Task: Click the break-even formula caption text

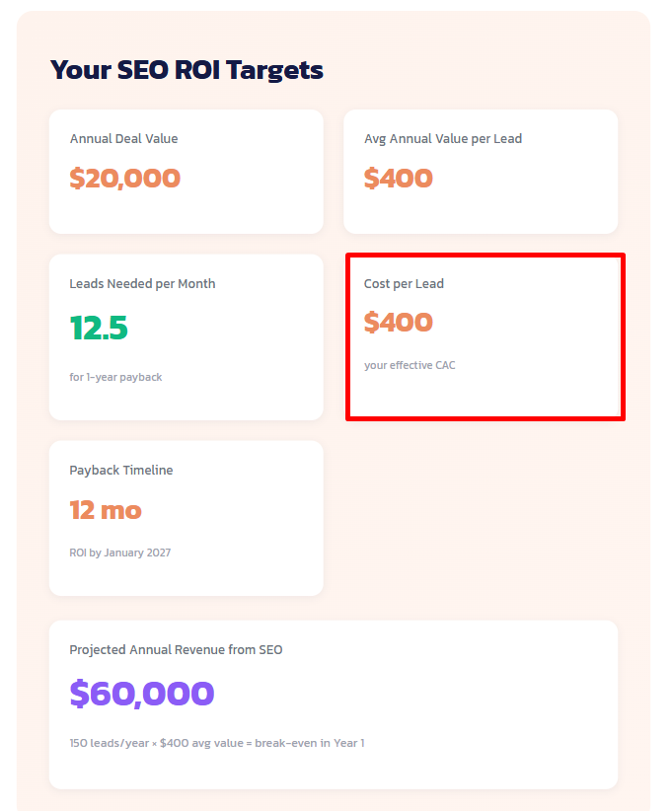Action: 219,743
